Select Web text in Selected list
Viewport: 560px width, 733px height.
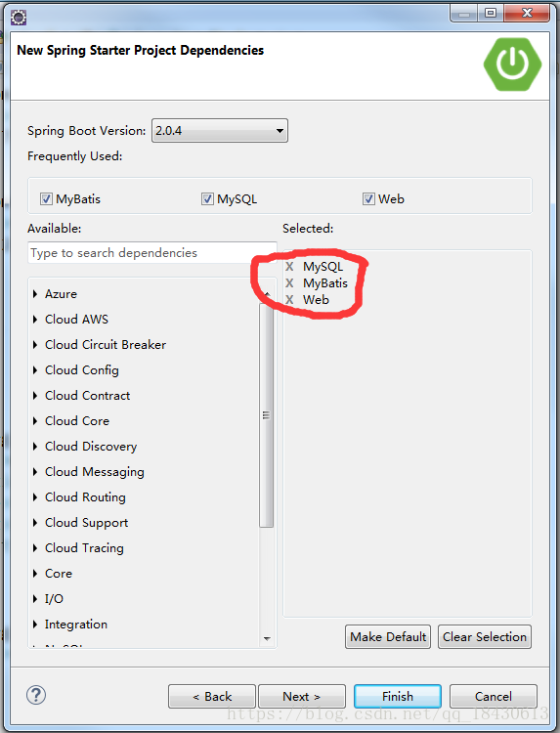click(x=316, y=300)
